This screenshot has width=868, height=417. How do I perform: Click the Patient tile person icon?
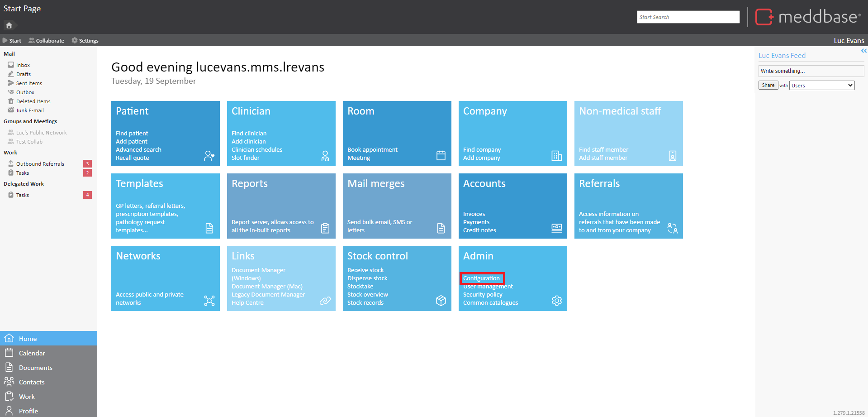(209, 156)
